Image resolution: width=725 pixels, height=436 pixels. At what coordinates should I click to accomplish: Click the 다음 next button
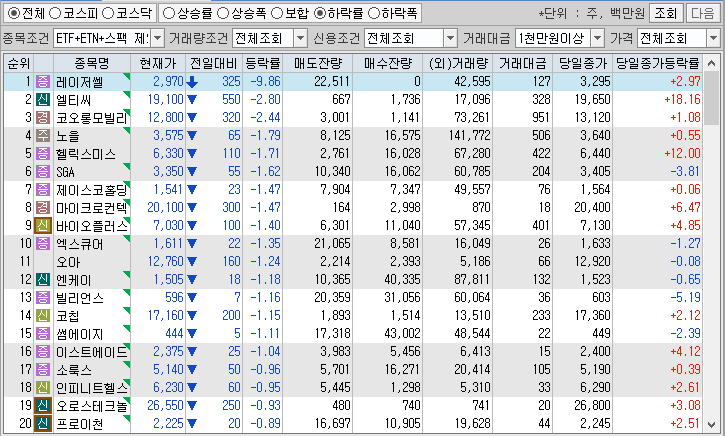[x=703, y=13]
